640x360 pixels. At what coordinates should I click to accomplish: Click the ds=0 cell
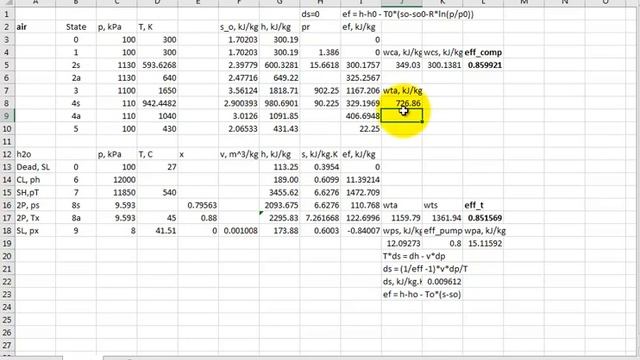click(x=320, y=14)
